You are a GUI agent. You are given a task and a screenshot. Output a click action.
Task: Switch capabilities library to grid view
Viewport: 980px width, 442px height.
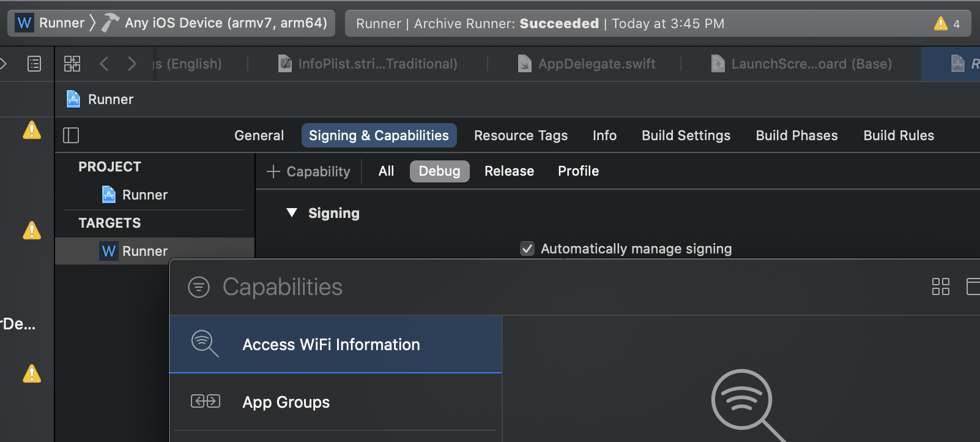[x=940, y=287]
